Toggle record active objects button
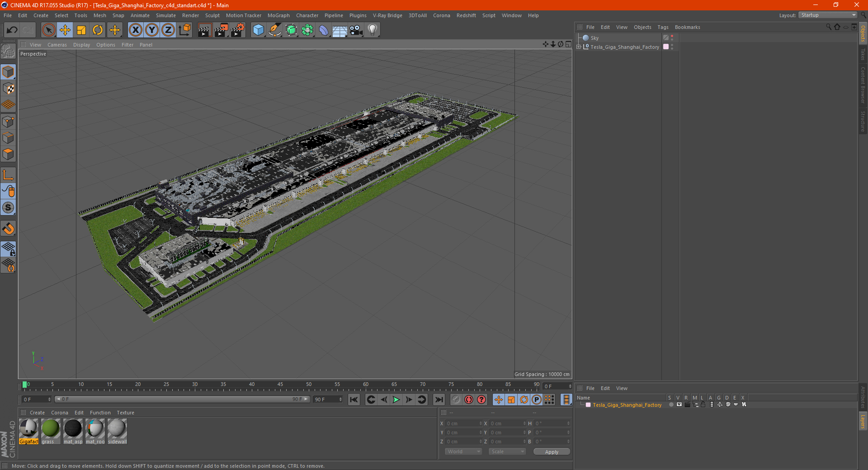This screenshot has height=470, width=868. click(456, 399)
